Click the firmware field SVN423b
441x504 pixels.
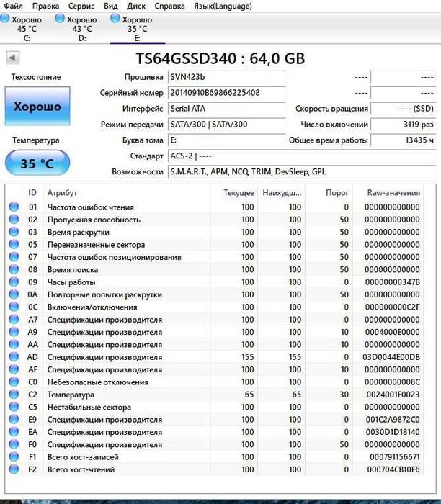point(226,77)
